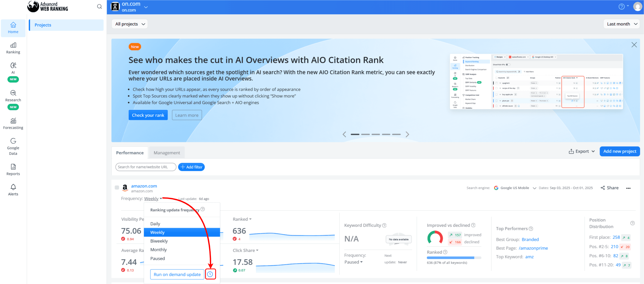Click help icon next to Ranked progress bar
Viewport: 644px width, 284px height.
[445, 252]
